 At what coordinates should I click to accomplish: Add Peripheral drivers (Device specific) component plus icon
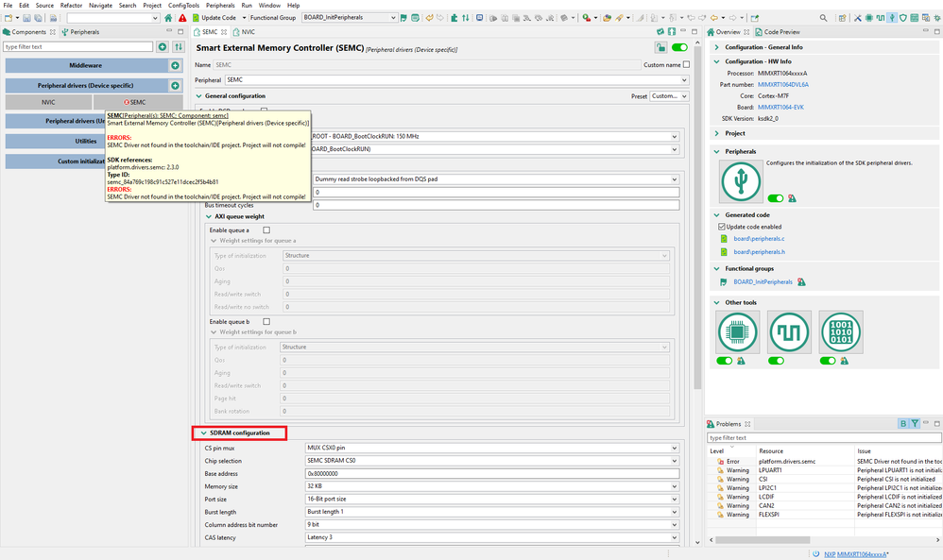coord(175,86)
